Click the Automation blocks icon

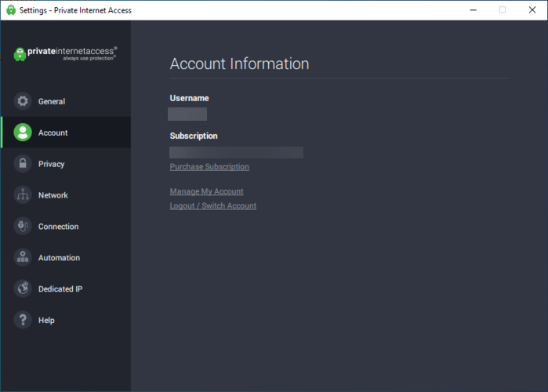23,257
